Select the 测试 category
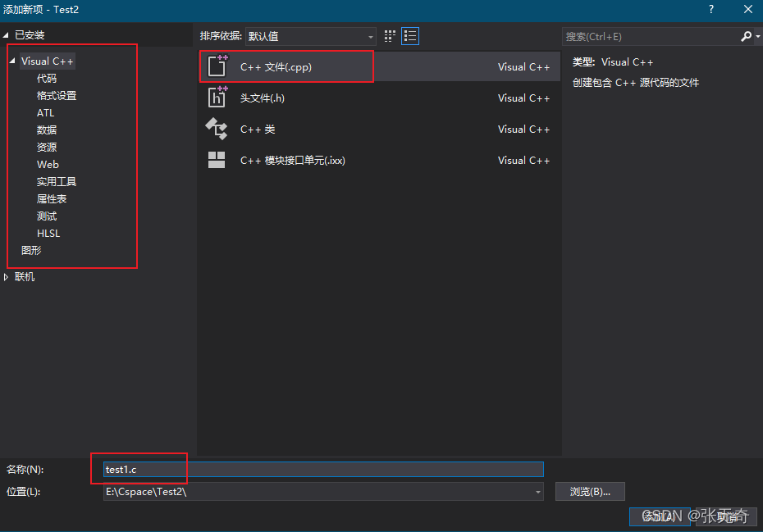Viewport: 763px width, 532px height. pos(47,216)
